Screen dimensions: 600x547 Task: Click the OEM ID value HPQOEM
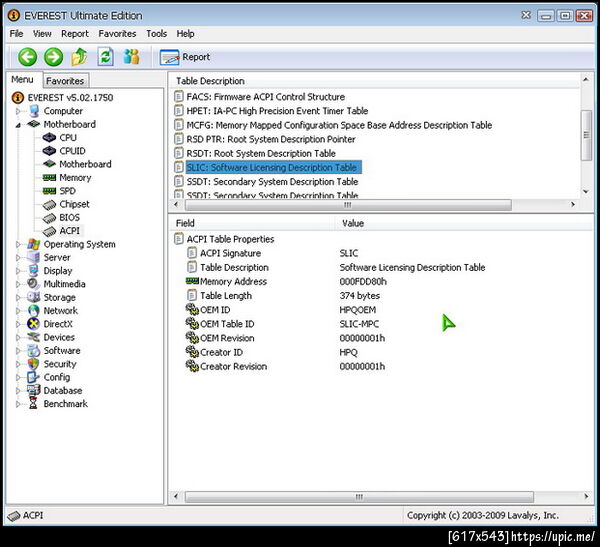(x=357, y=310)
